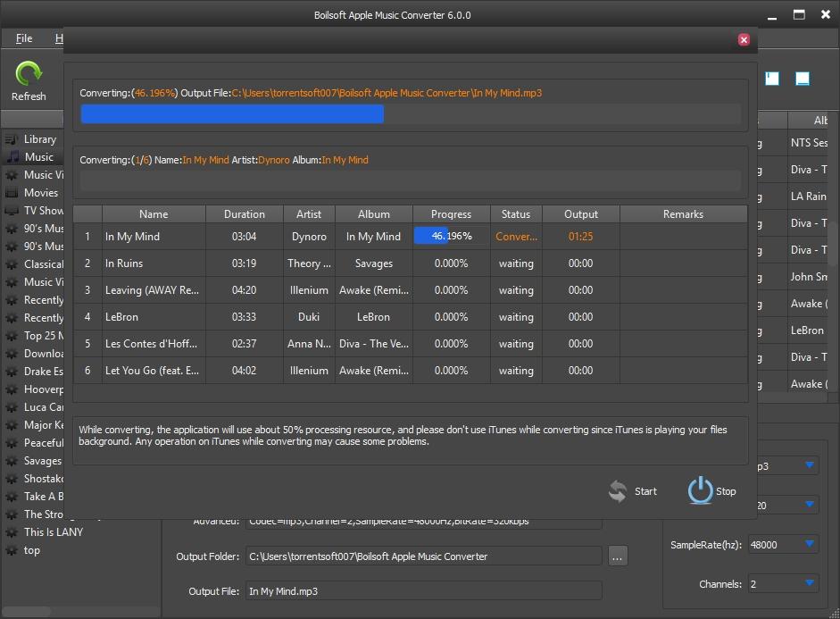Click the Duration column header

pyautogui.click(x=245, y=213)
